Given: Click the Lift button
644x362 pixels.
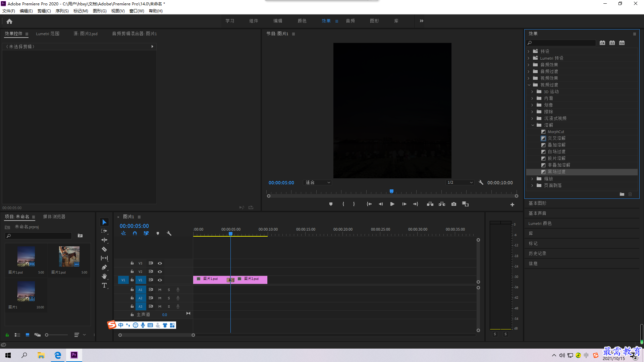Looking at the screenshot, I should (430, 204).
